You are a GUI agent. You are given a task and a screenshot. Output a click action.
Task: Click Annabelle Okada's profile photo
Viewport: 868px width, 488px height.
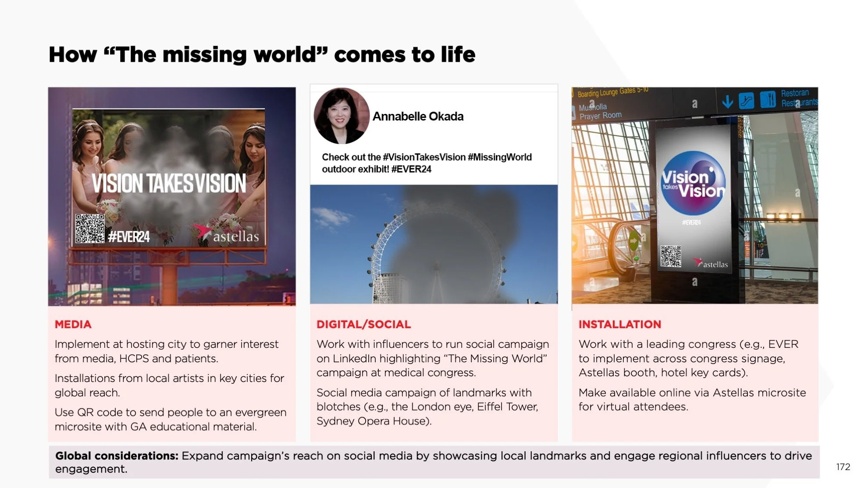click(x=342, y=116)
